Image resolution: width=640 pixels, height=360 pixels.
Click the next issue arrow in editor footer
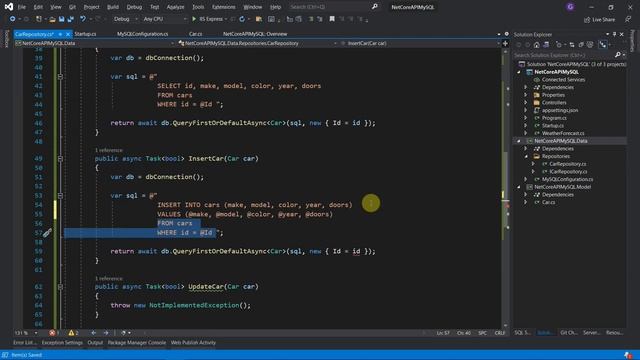tap(106, 333)
